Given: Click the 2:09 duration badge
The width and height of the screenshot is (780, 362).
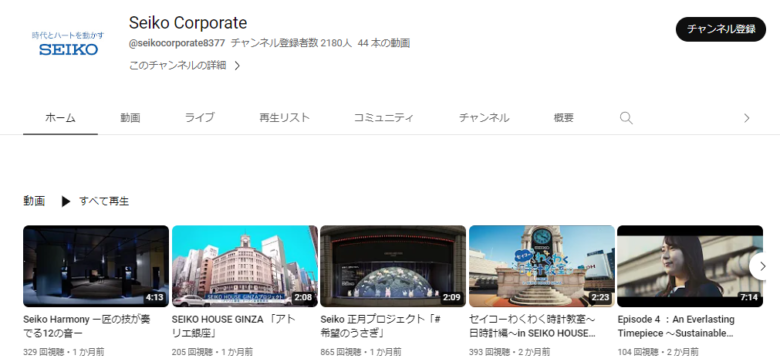Looking at the screenshot, I should point(451,298).
